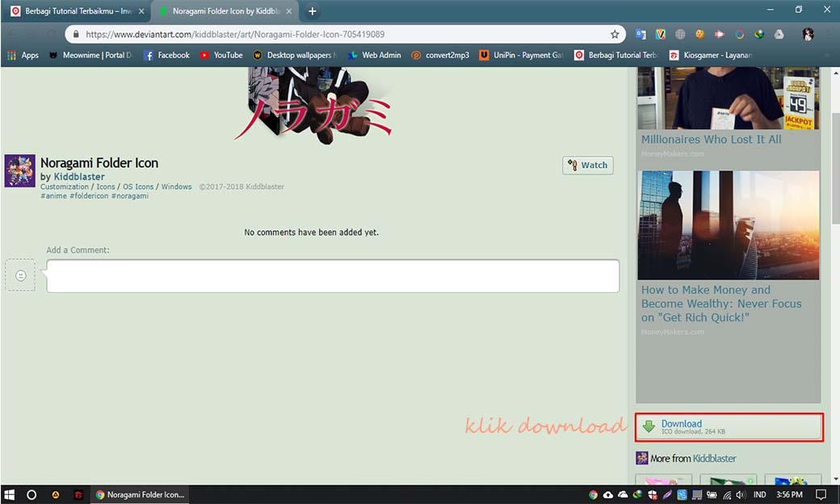Open Cortana search circle in taskbar
840x504 pixels.
coord(31,495)
